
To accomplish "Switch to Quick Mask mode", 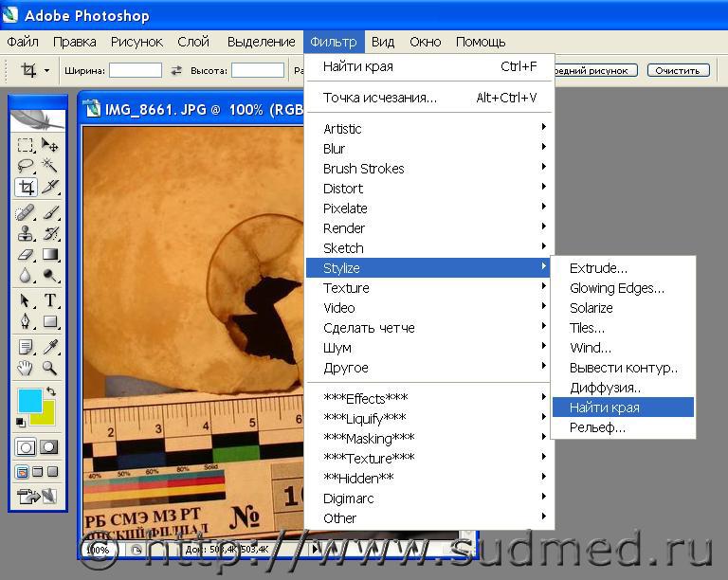I will click(49, 446).
